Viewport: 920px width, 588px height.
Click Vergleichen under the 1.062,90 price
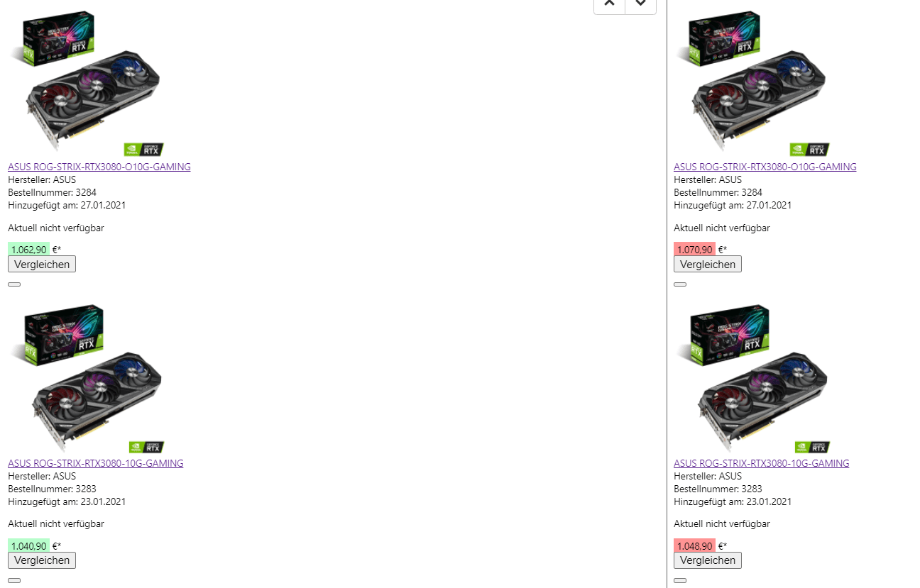coord(42,264)
